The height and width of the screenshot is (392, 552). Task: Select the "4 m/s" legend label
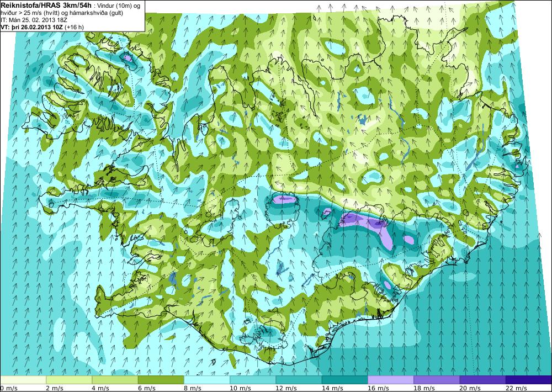100,388
